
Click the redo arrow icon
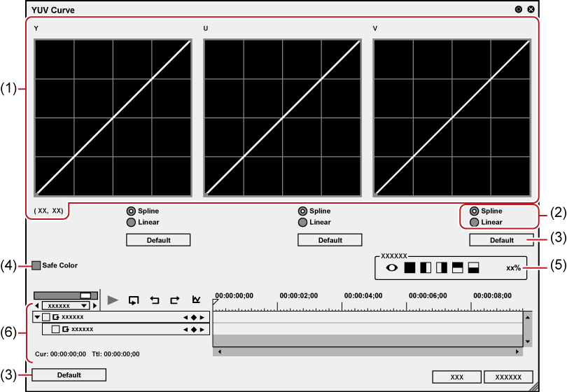[175, 300]
